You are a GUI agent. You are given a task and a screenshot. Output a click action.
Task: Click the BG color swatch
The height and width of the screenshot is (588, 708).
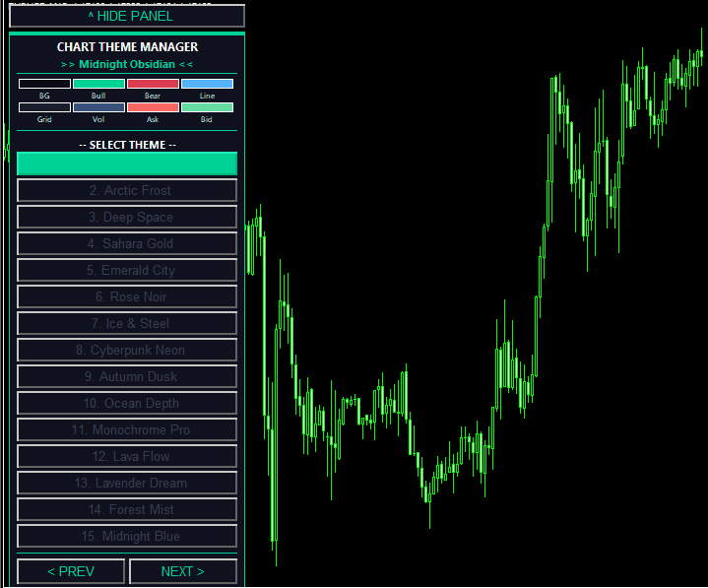[x=44, y=84]
